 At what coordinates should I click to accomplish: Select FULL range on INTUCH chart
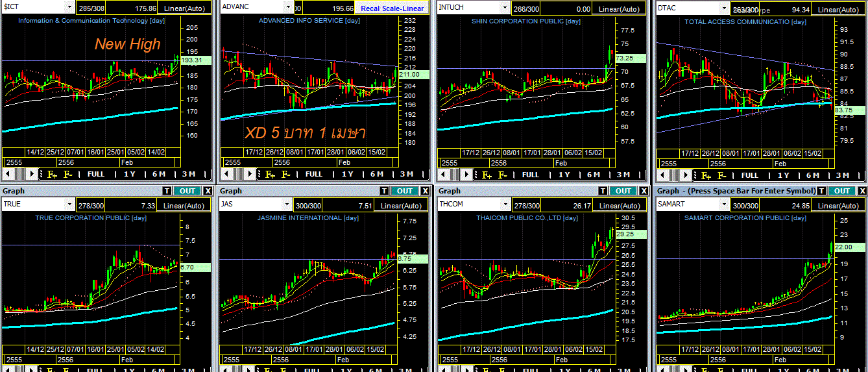coord(531,174)
